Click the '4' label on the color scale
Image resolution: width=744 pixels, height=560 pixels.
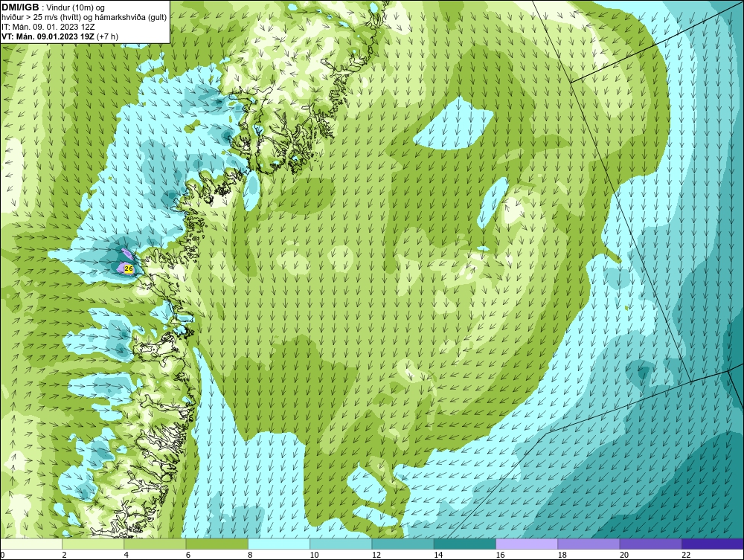click(x=126, y=556)
